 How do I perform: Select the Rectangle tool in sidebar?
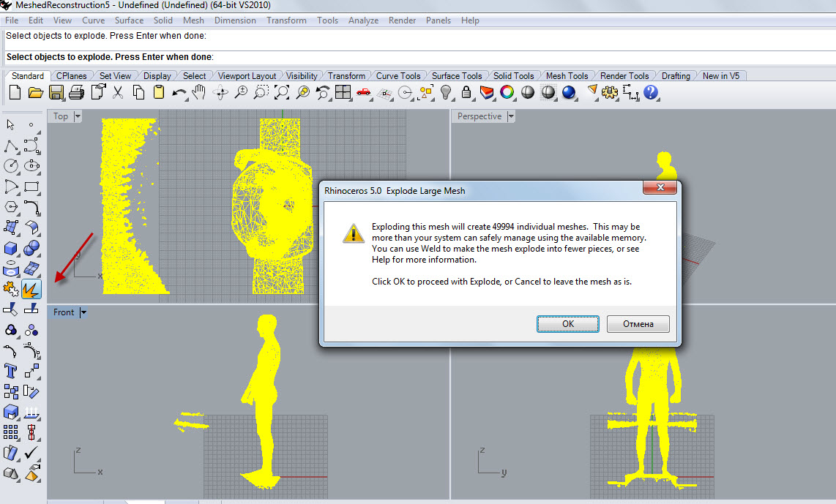click(31, 187)
